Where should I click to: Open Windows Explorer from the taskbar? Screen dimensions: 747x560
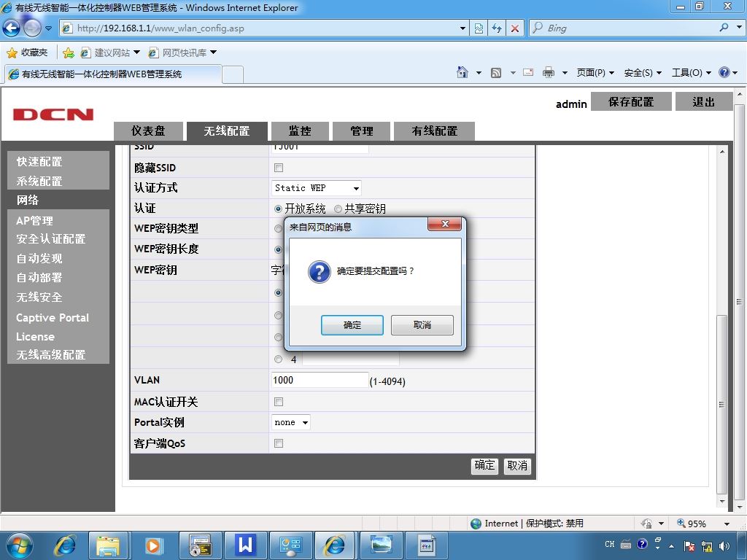point(108,545)
